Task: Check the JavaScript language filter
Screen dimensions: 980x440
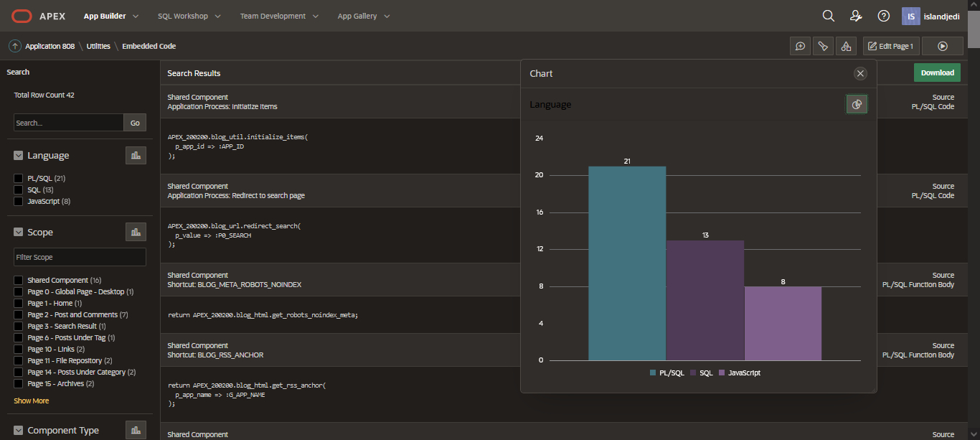Action: tap(19, 201)
